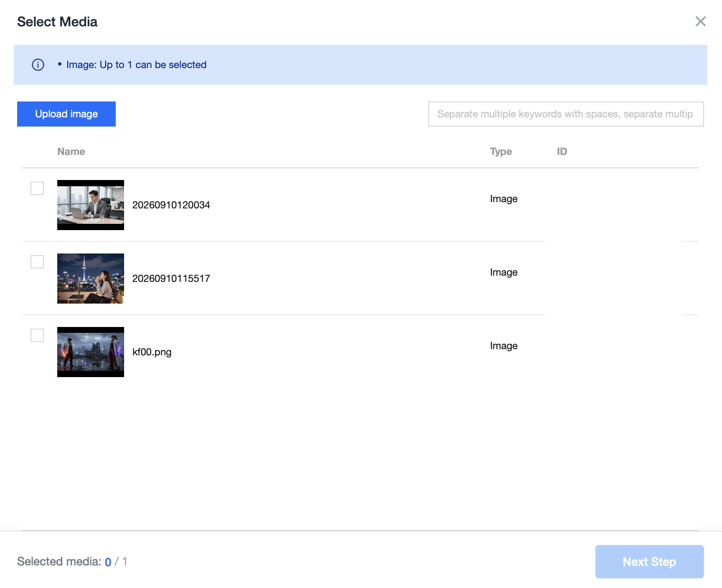The height and width of the screenshot is (588, 722).
Task: Click the Select Media title
Action: pos(57,22)
